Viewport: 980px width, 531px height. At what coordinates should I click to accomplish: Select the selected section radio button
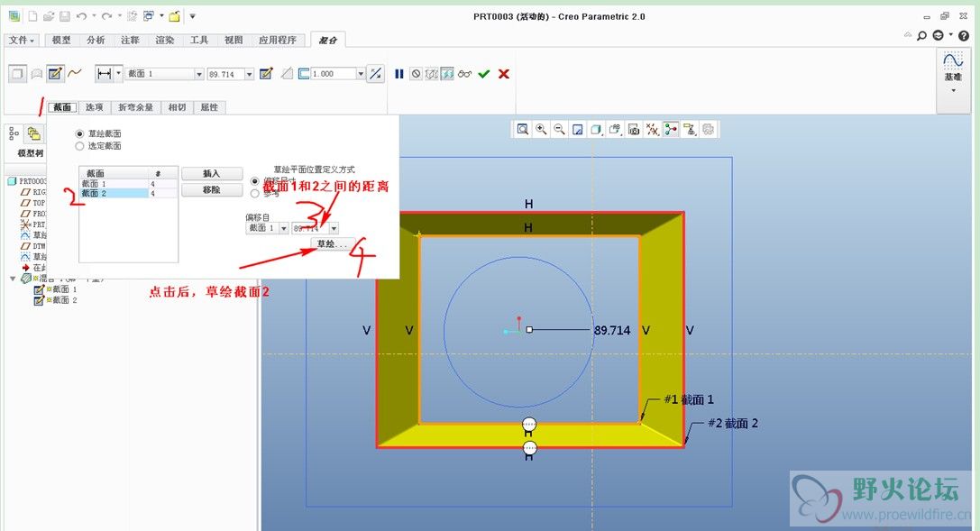pyautogui.click(x=79, y=146)
